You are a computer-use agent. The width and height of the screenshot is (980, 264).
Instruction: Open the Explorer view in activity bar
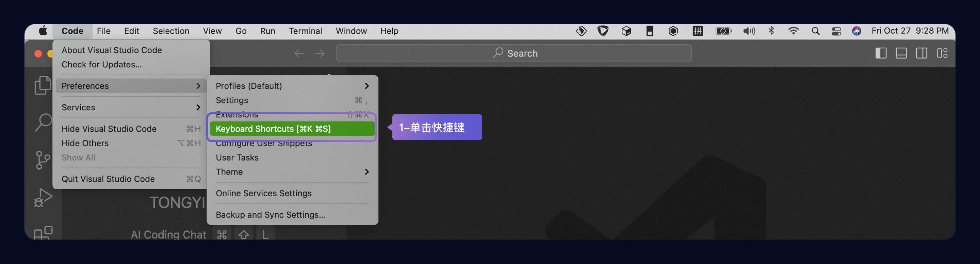tap(43, 85)
